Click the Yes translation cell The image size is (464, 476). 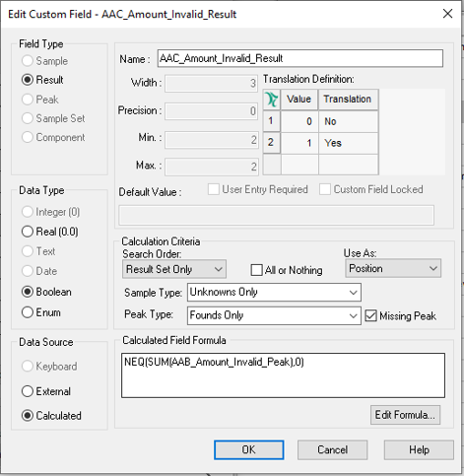coord(349,143)
